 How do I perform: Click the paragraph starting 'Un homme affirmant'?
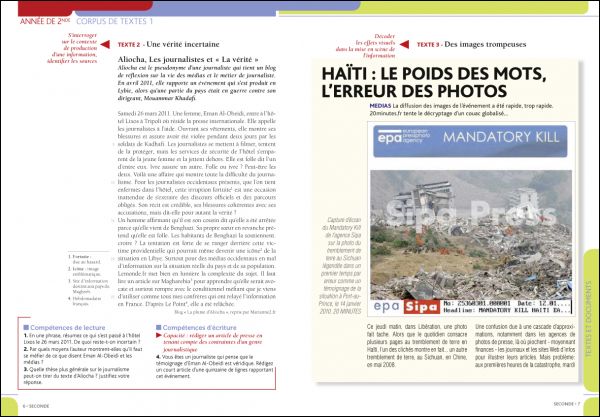[x=197, y=262]
